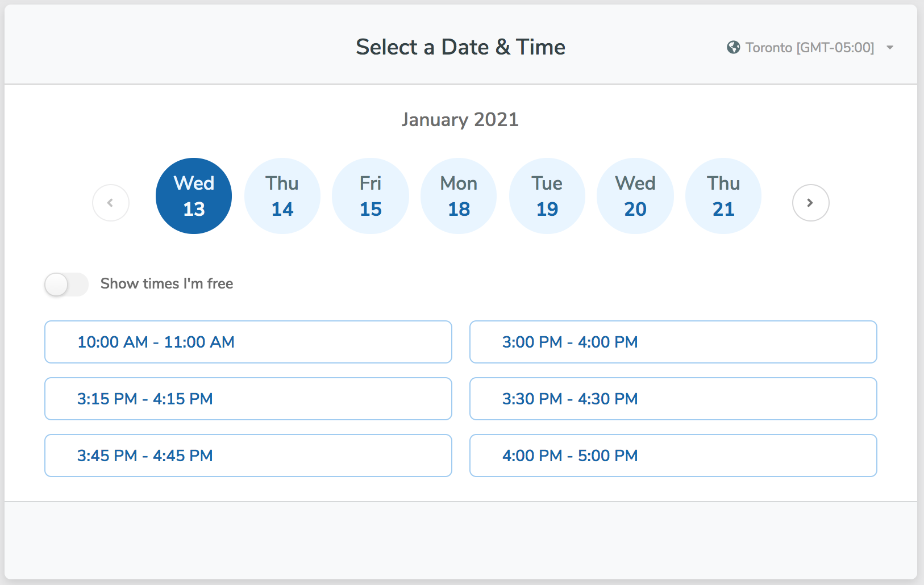
Task: Select Wed 13 date circle
Action: pos(194,196)
